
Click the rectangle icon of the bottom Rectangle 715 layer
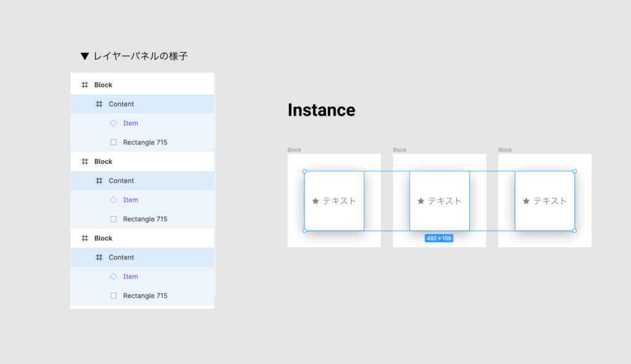pyautogui.click(x=113, y=296)
